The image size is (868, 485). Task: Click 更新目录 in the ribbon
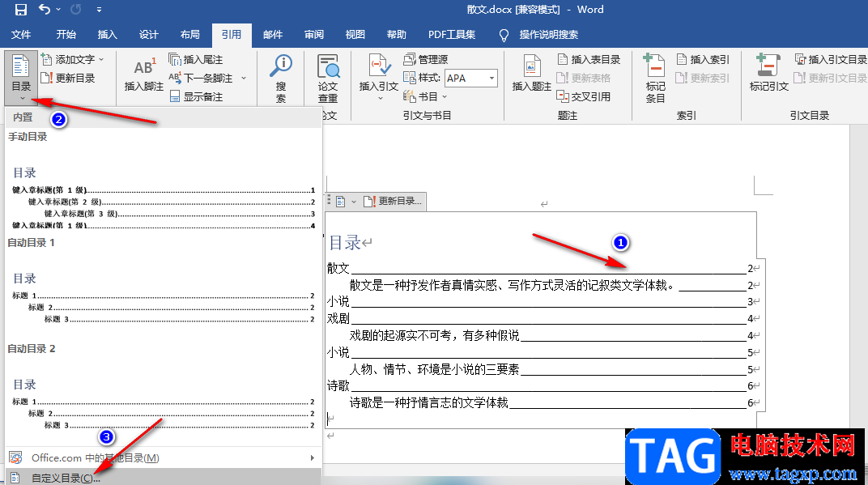[x=68, y=78]
